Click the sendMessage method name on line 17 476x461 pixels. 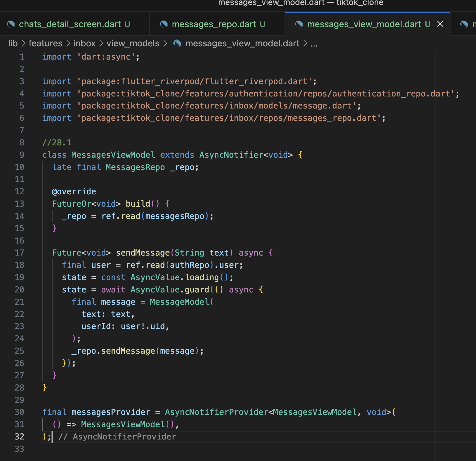143,252
